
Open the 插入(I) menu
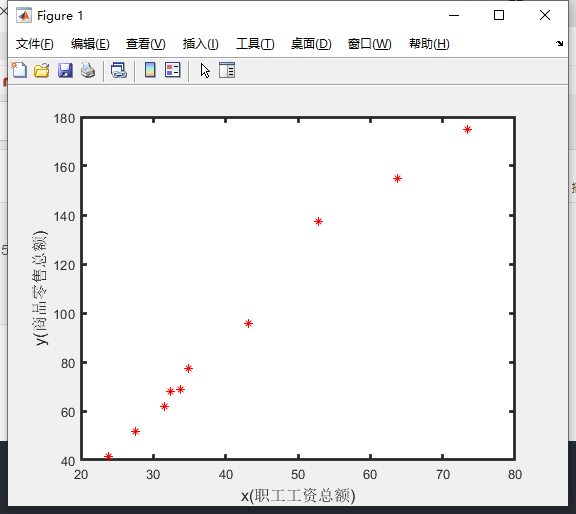tap(201, 44)
